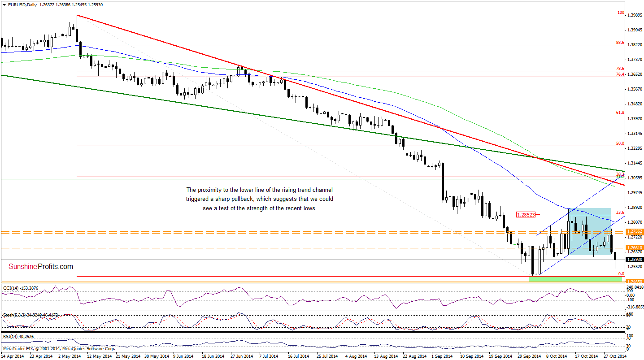Open the SunshineProfits.com watermark link
644x360 pixels.
click(x=41, y=266)
